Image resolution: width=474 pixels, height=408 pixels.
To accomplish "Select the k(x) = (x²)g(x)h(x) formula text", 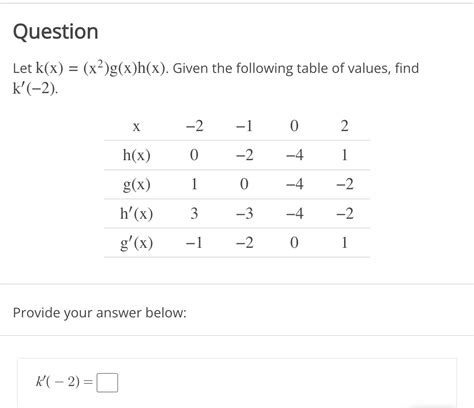I will [x=100, y=68].
